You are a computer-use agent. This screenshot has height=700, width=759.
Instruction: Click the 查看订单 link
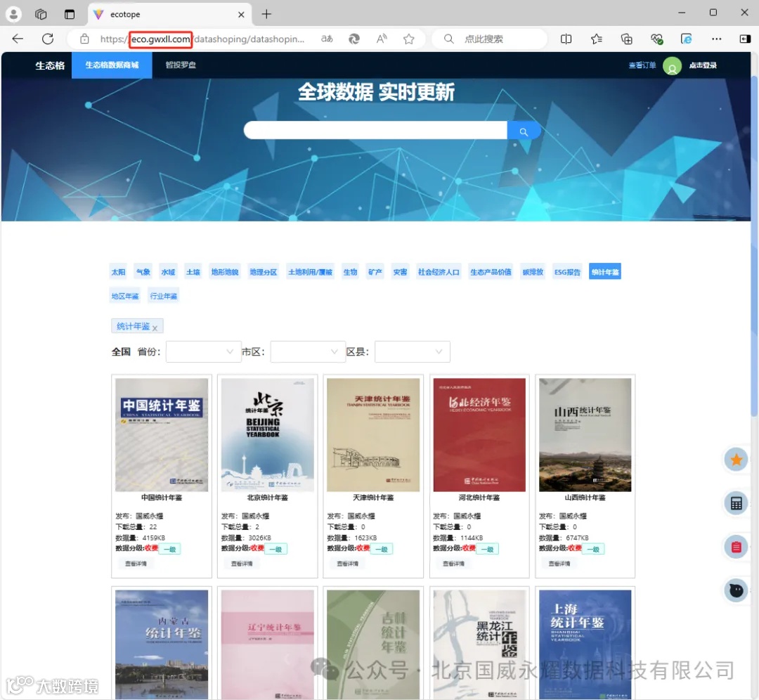(642, 65)
